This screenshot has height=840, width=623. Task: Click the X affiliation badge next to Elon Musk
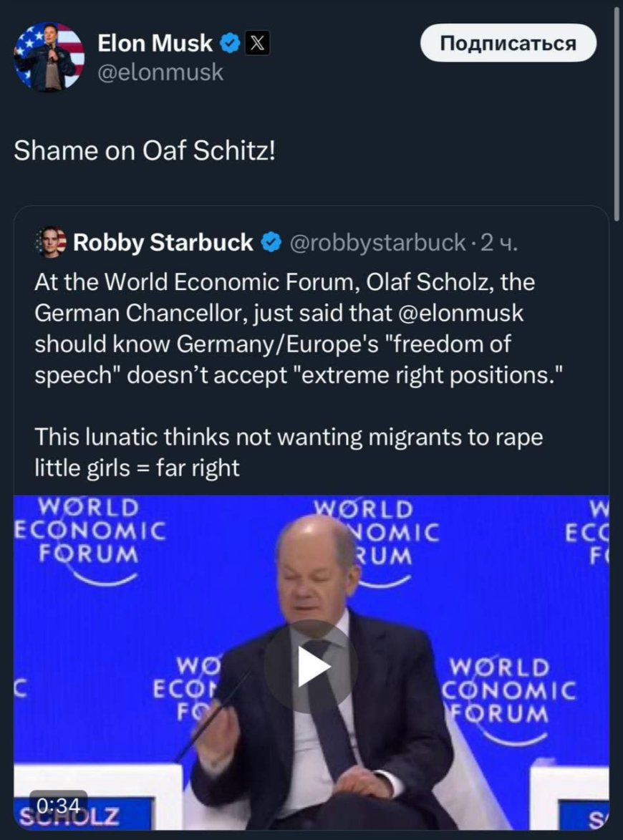pos(257,44)
